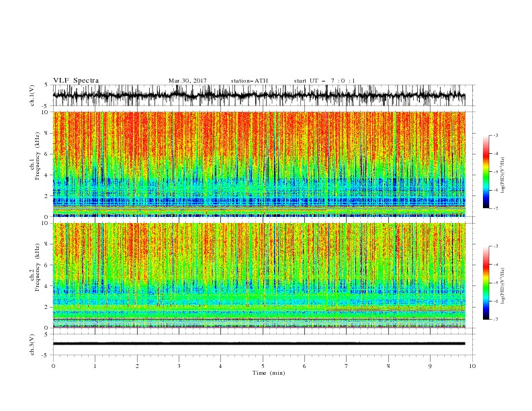Viewport: 532px width, 411px height.
Task: Click the time axis tick labeled 4
Action: pyautogui.click(x=220, y=366)
